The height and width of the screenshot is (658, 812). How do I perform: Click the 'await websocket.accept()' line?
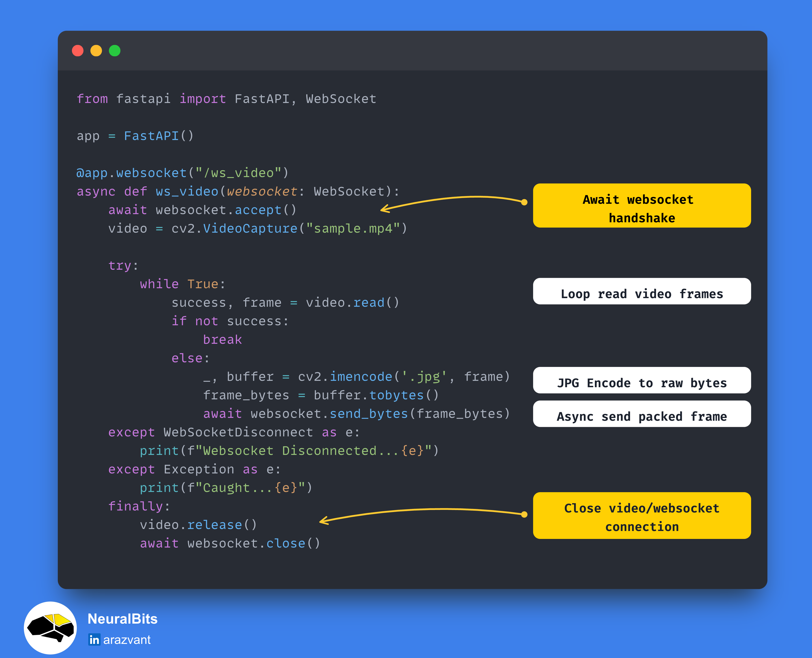(202, 210)
